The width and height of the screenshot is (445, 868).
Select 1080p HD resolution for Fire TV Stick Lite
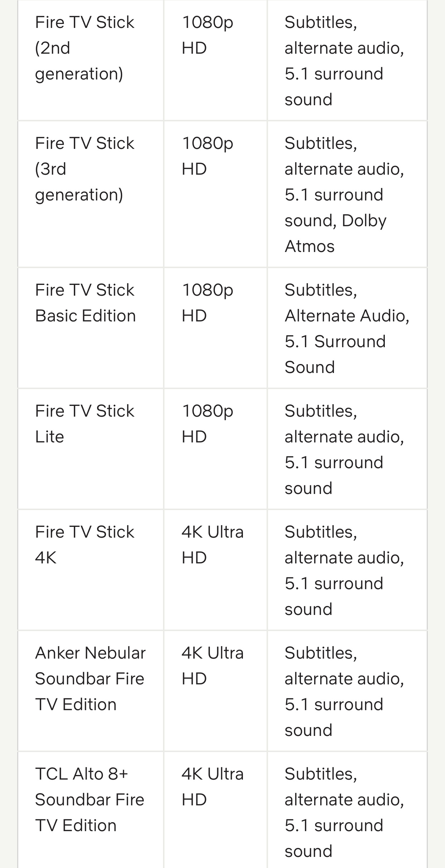coord(207,424)
